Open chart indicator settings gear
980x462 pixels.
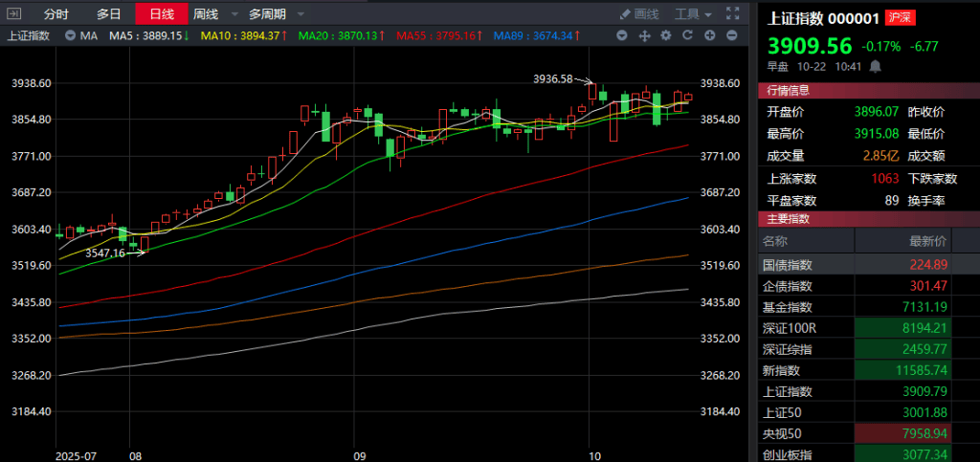click(x=664, y=35)
